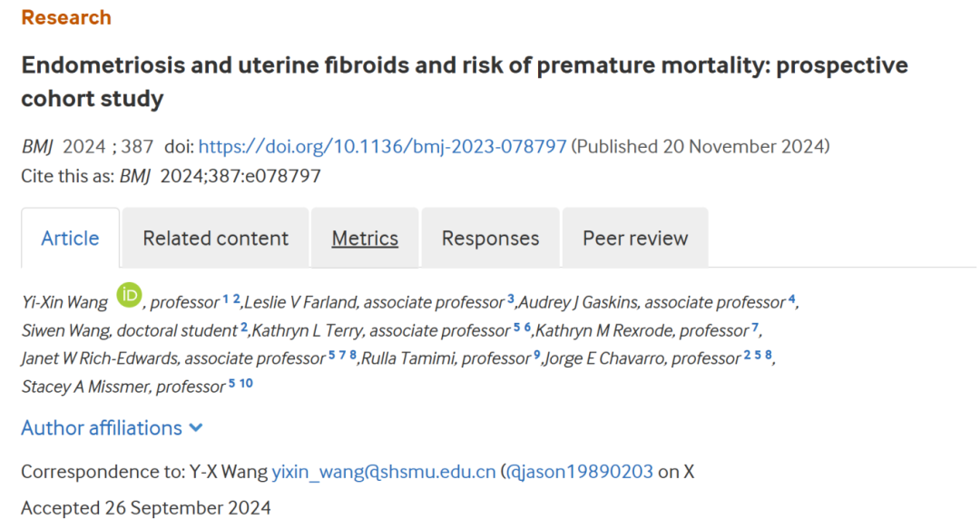Click affiliation 6 after Kathryn L Terry
This screenshot has height=529, width=980.
pos(527,327)
